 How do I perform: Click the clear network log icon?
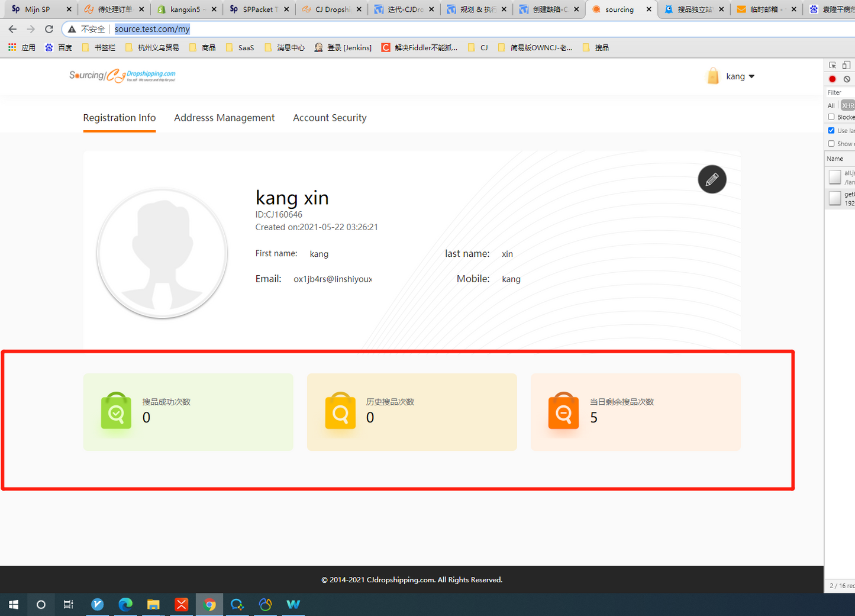(x=847, y=79)
